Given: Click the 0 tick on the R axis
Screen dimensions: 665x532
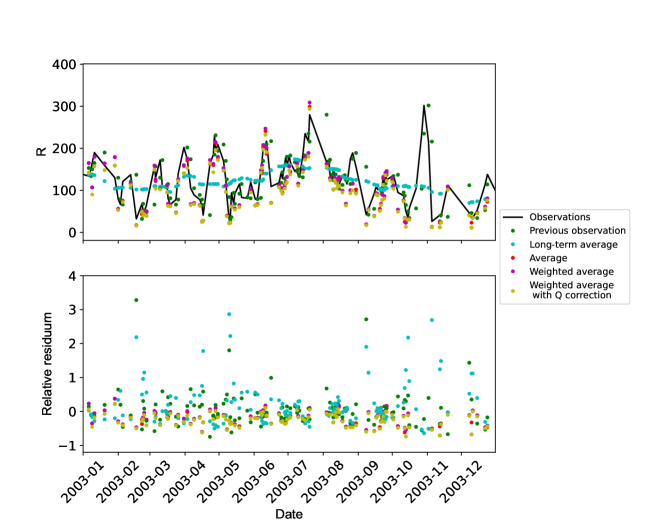Looking at the screenshot, I should (73, 232).
